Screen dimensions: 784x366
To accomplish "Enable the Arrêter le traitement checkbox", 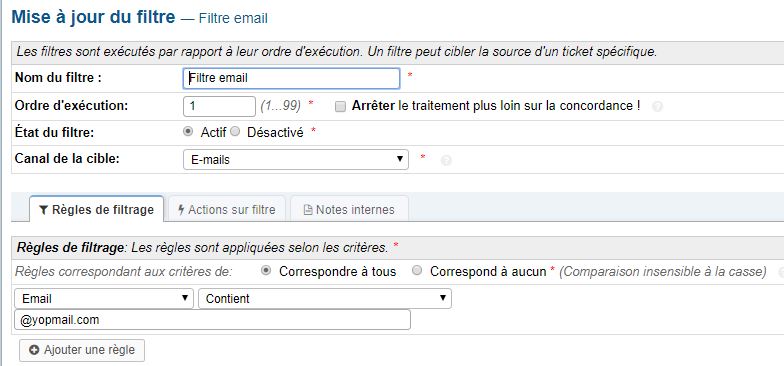I will (340, 106).
